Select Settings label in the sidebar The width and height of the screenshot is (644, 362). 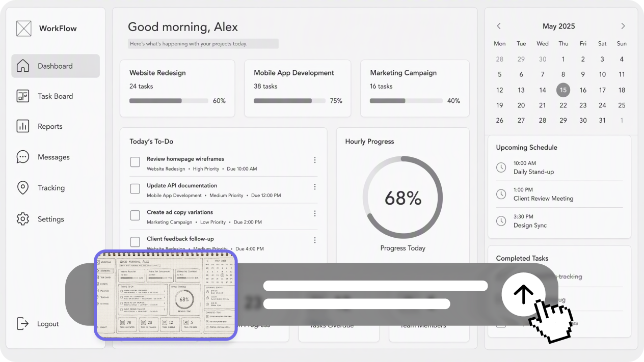point(51,219)
